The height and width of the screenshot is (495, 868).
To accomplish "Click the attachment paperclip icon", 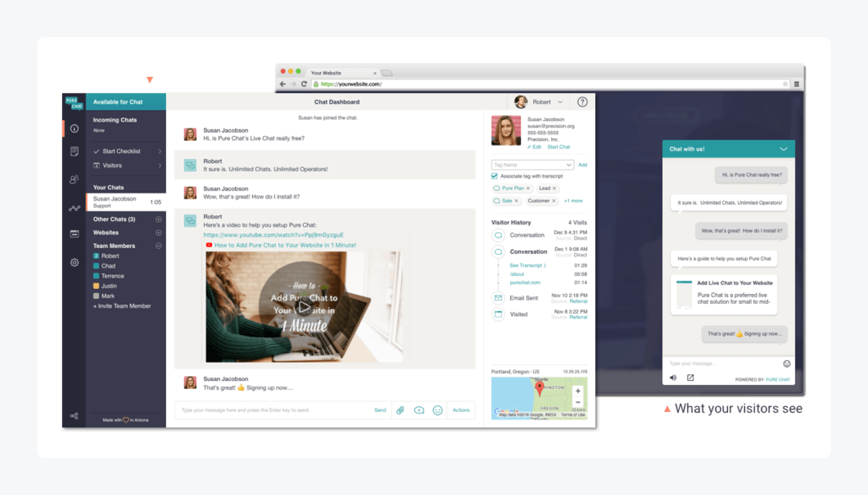I will point(401,410).
